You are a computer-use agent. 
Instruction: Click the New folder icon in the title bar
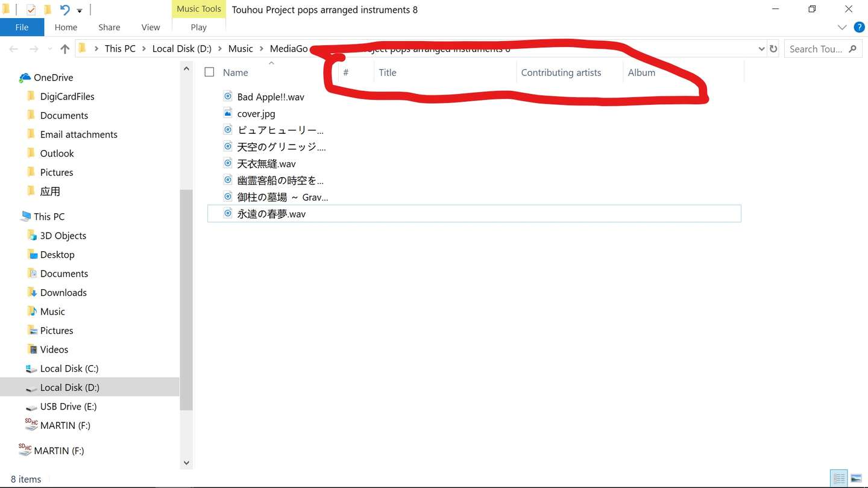coord(48,10)
